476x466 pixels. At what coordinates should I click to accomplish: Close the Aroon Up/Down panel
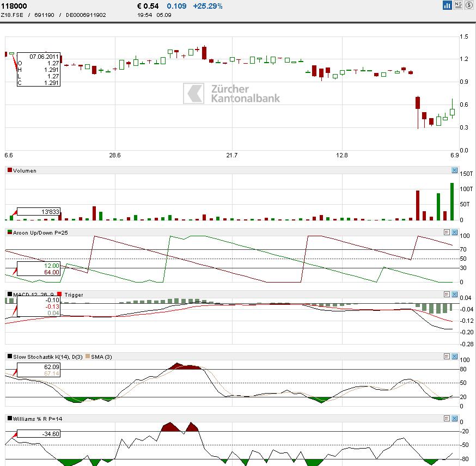pyautogui.click(x=454, y=232)
